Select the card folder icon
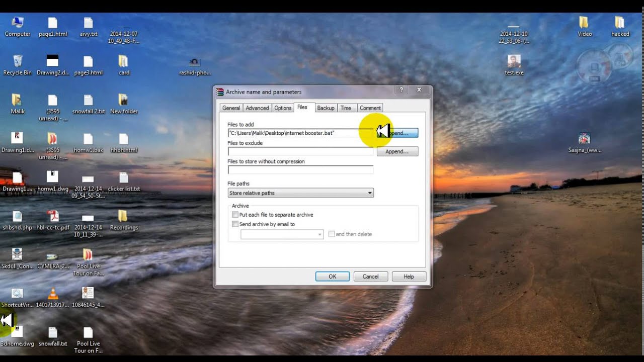 click(x=124, y=65)
